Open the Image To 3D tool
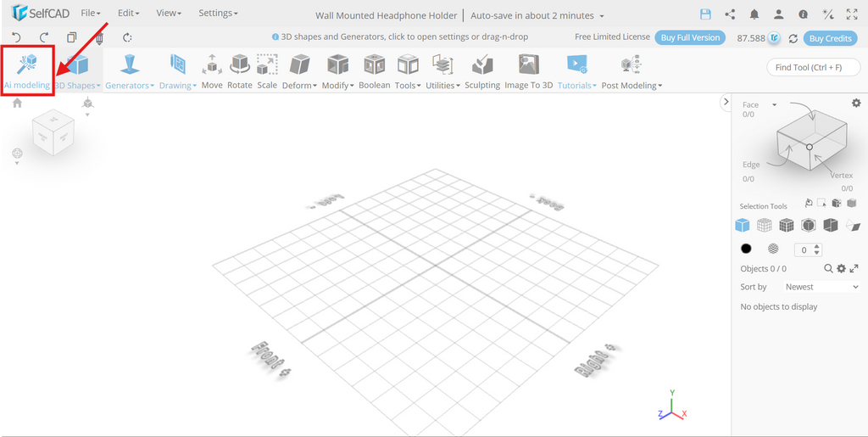The image size is (868, 437). tap(529, 72)
